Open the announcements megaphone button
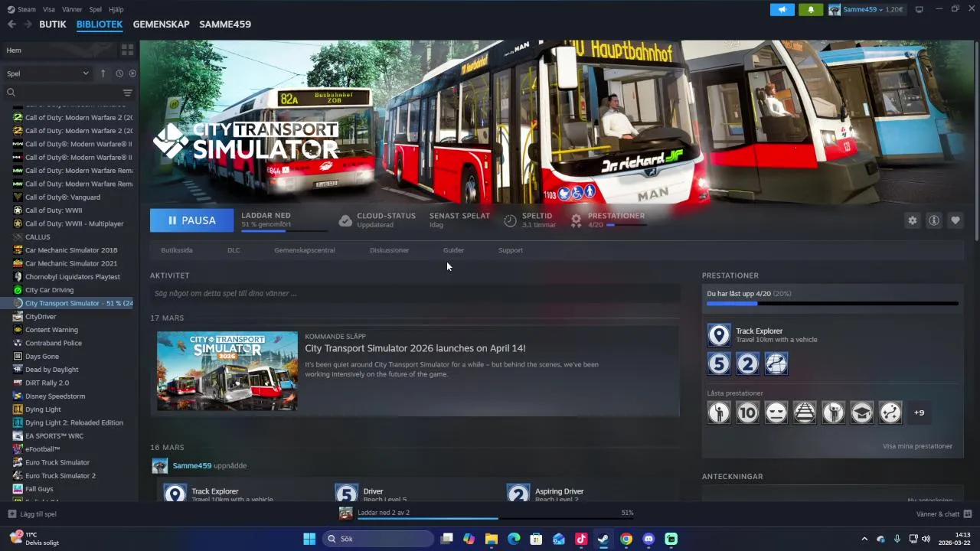980x551 pixels. (782, 9)
